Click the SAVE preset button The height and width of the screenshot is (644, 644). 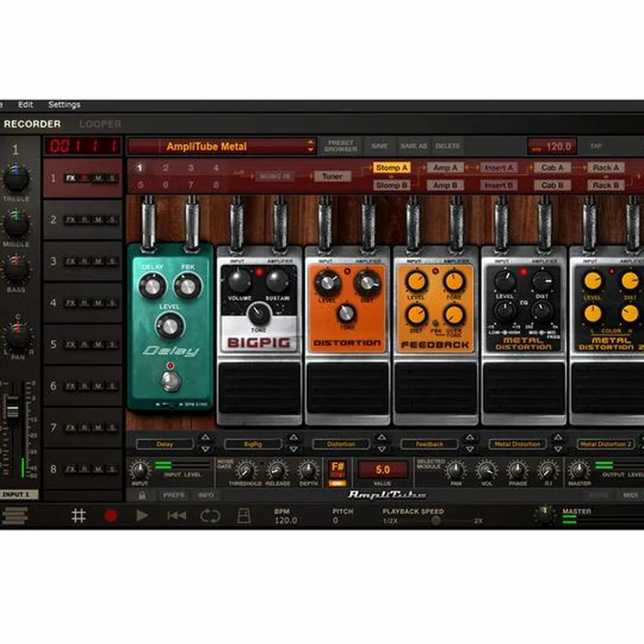point(379,146)
